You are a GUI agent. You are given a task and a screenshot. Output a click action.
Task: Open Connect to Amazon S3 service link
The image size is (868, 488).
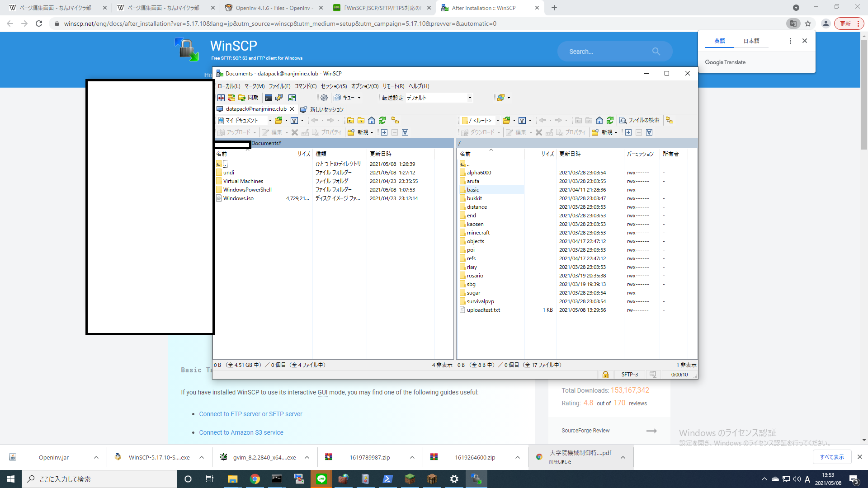pos(241,432)
